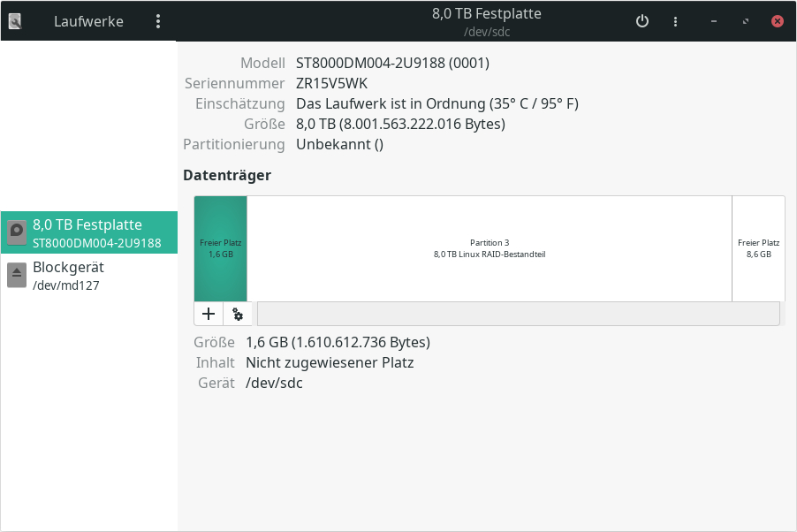
Task: Open additional partition options gear
Action: coord(238,314)
